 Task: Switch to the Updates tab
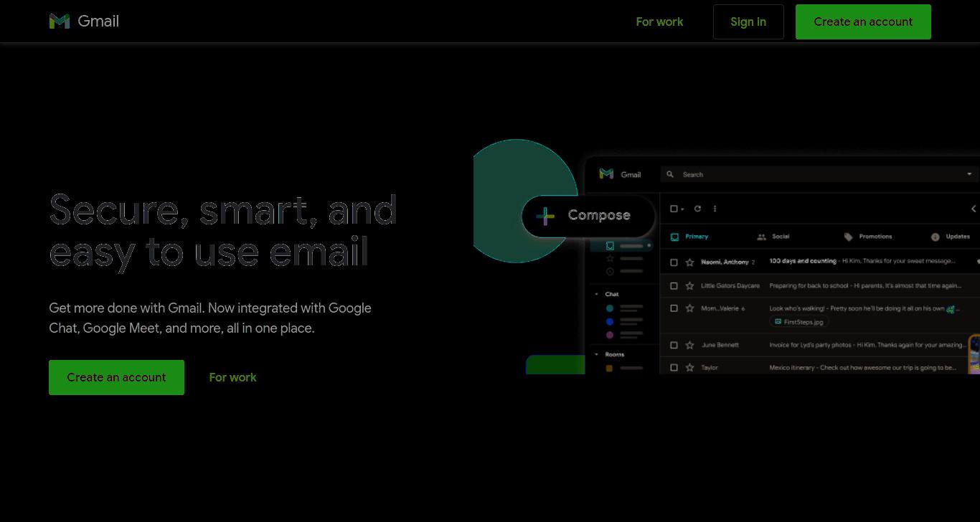951,237
